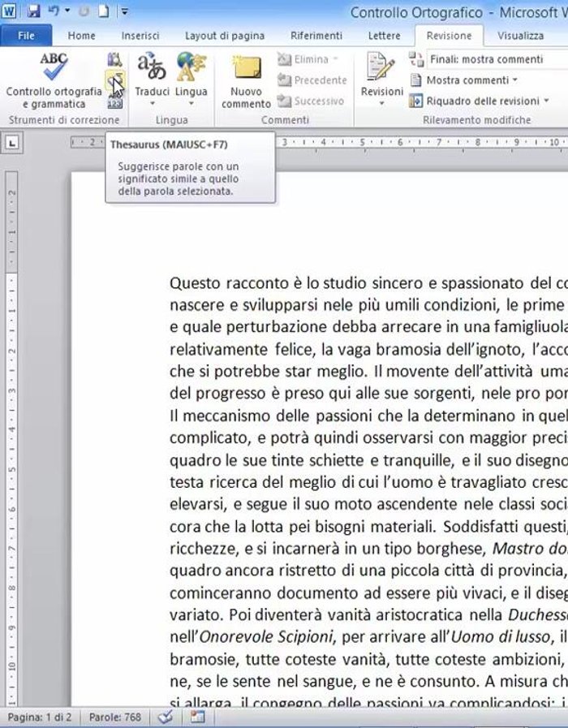Click 'Strumenti di correzione' group label
568x728 pixels.
tap(64, 120)
